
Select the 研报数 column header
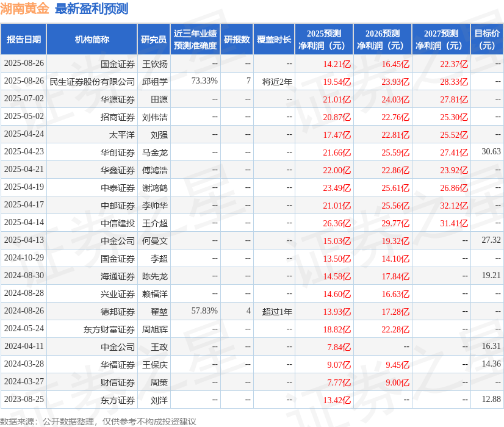pos(237,39)
